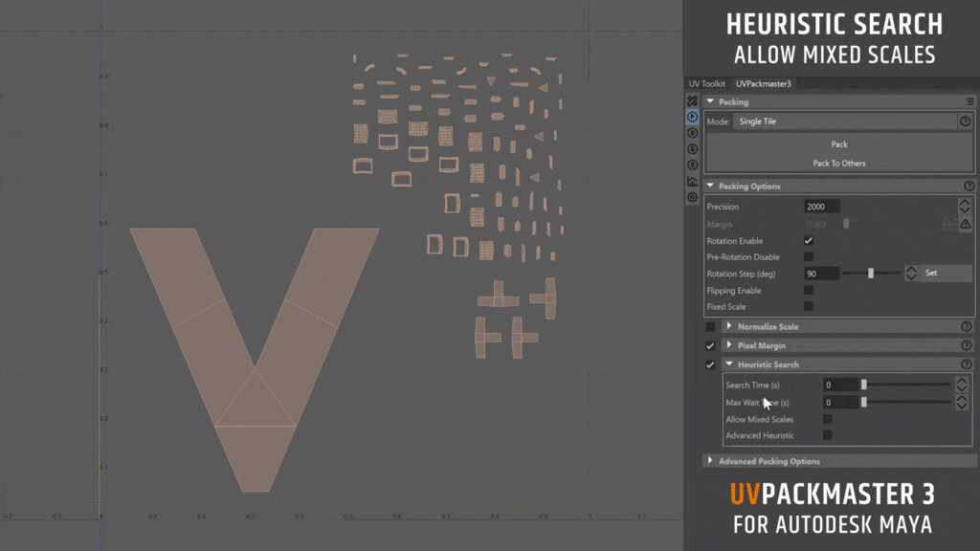
Task: Disable the Rotation Enable checkbox
Action: (x=809, y=240)
